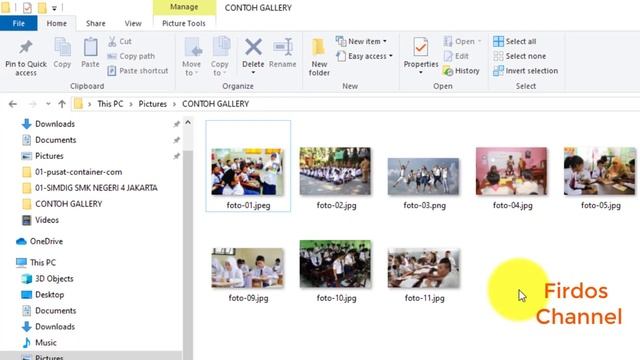Rename the selected file
The width and height of the screenshot is (640, 360).
click(x=282, y=53)
